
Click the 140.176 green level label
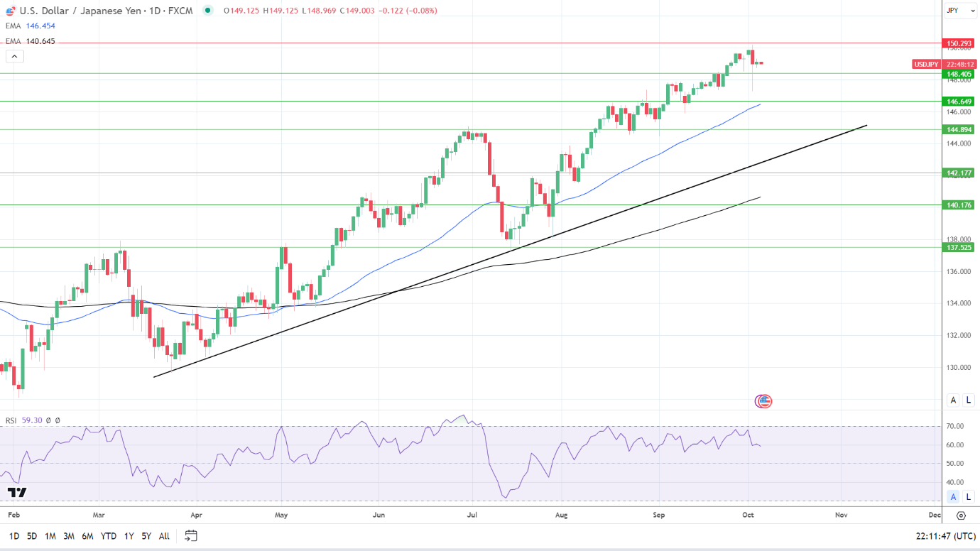[959, 204]
